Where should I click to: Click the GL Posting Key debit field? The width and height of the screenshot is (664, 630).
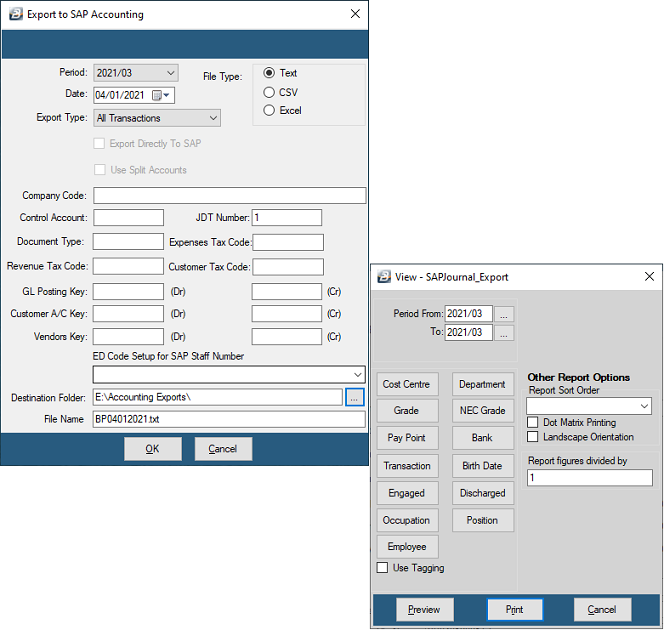(128, 292)
